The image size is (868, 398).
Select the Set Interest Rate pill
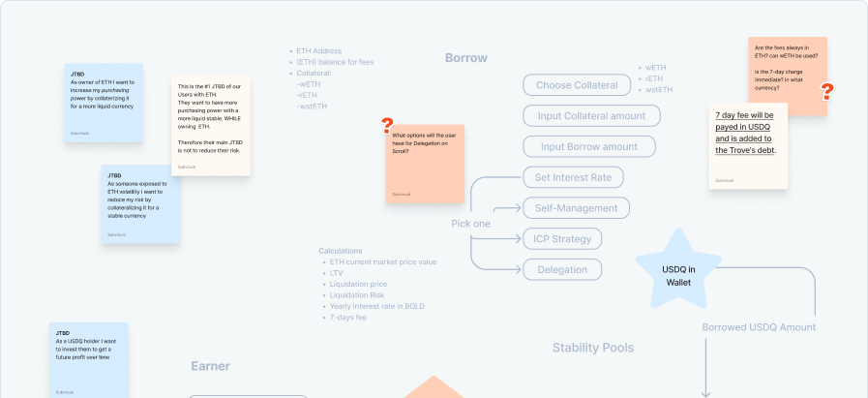coord(572,177)
